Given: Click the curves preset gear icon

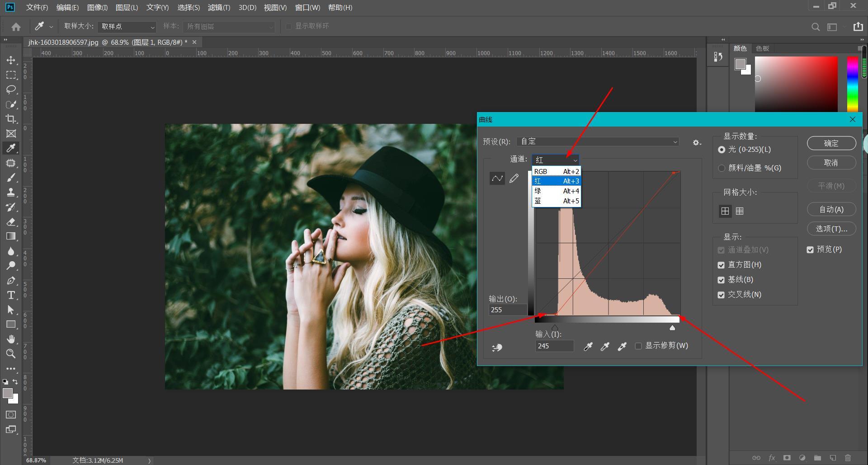Looking at the screenshot, I should pyautogui.click(x=697, y=142).
